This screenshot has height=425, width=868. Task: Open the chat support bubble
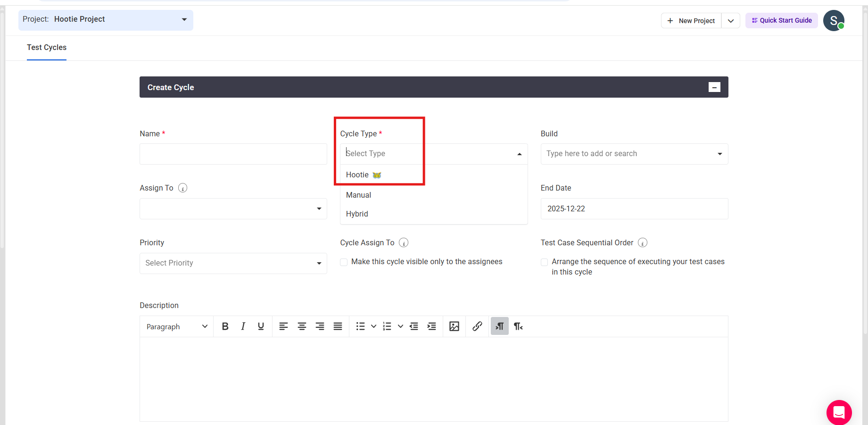tap(839, 412)
